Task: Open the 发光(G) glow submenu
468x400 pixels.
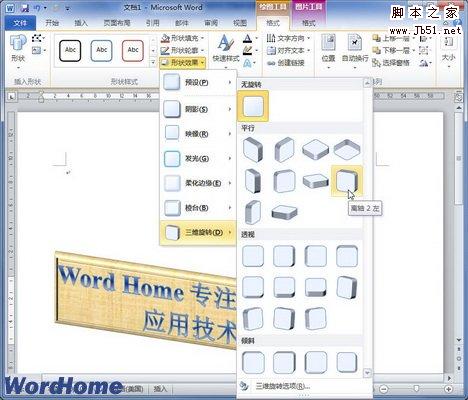Action: click(x=198, y=158)
